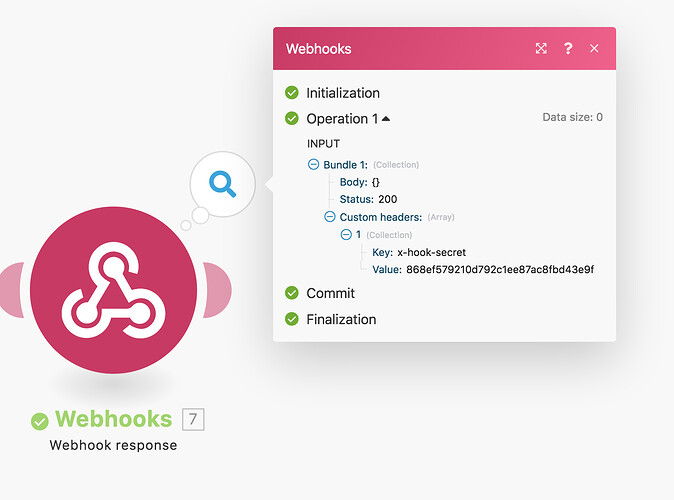Select the Initialization step label
The image size is (674, 500).
[343, 93]
